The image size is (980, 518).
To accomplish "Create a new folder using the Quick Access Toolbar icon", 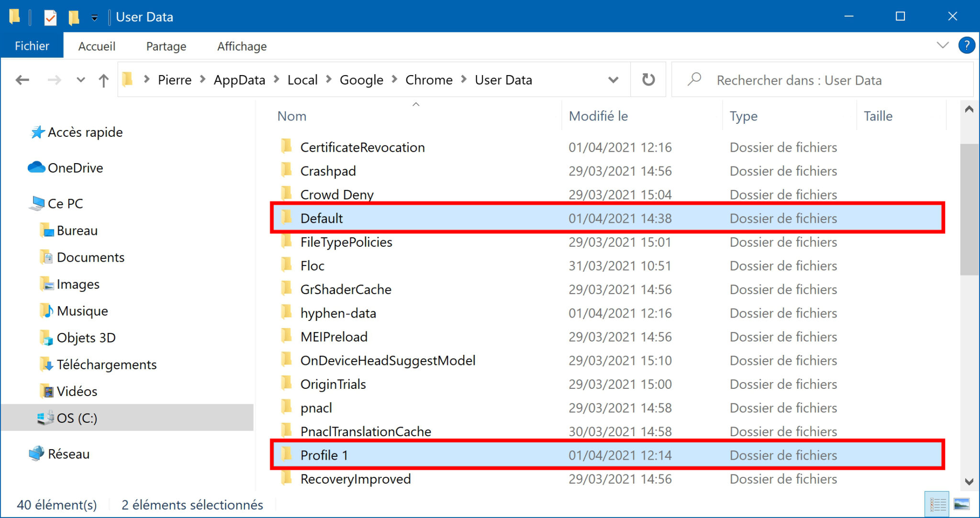I will (x=73, y=17).
